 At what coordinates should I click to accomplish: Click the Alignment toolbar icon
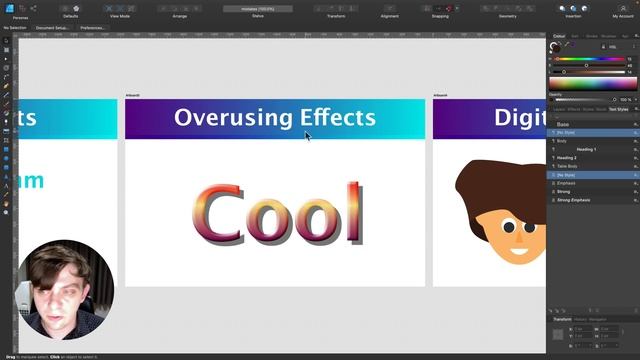click(x=390, y=8)
